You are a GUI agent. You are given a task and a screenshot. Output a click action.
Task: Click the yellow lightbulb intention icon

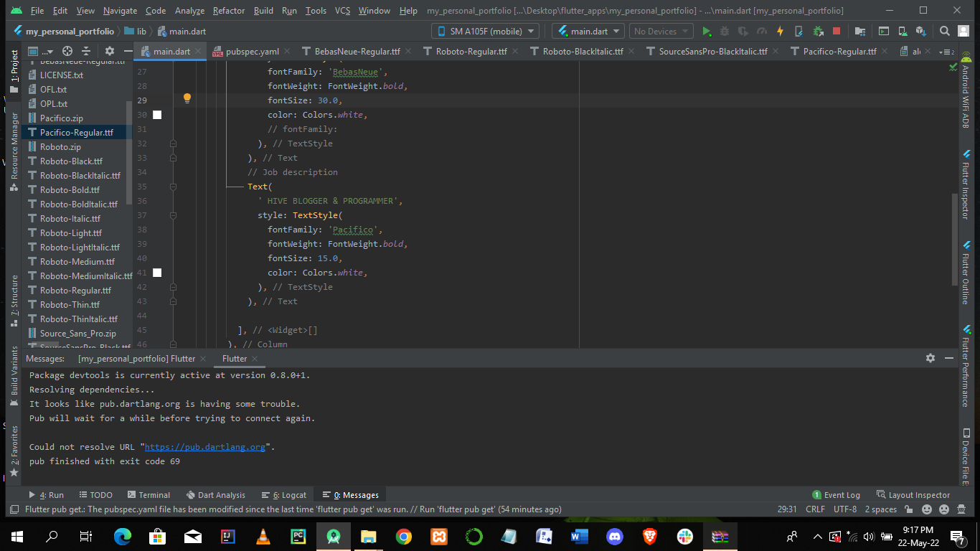pyautogui.click(x=187, y=99)
